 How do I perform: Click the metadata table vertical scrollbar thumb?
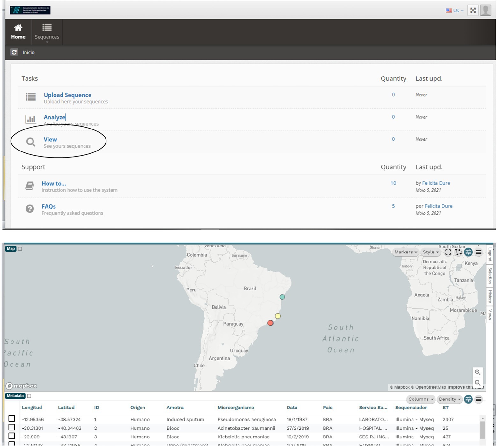pos(483,430)
